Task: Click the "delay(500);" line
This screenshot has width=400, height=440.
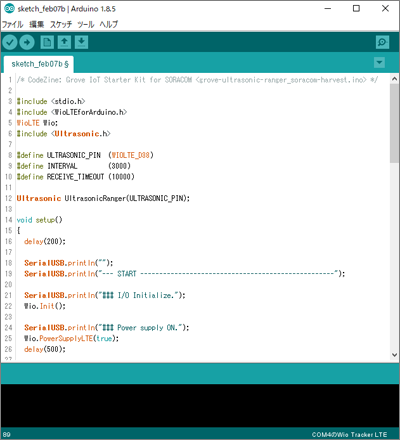Action: [45, 349]
